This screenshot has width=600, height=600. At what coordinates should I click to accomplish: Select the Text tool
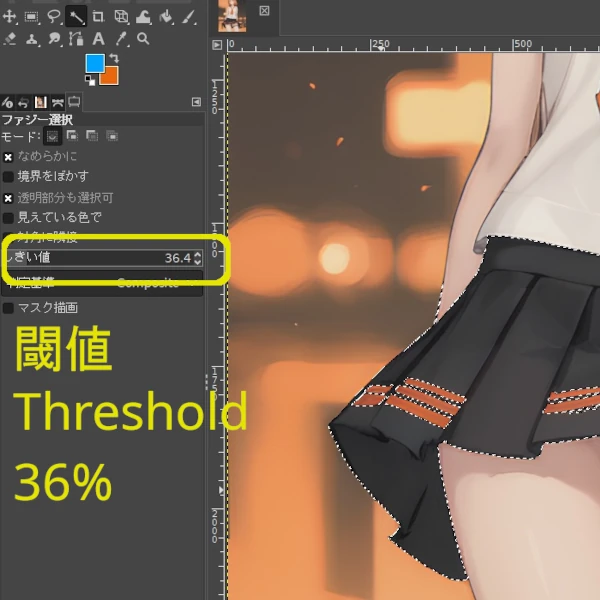pyautogui.click(x=98, y=39)
